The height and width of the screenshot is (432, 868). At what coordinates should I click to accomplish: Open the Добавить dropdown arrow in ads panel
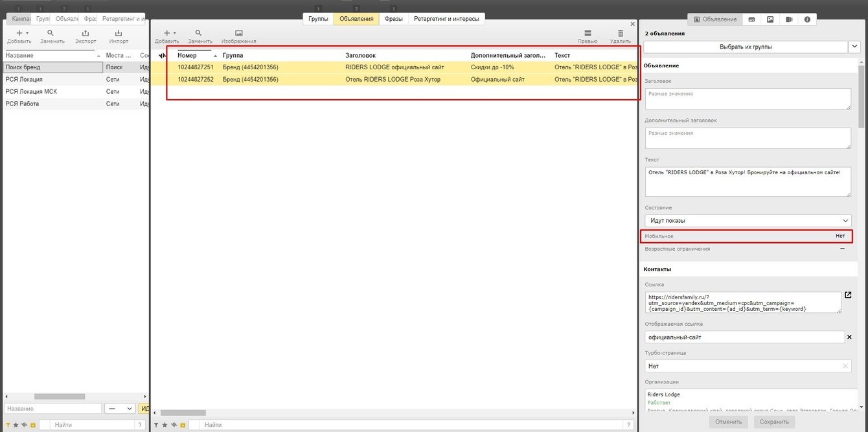174,33
